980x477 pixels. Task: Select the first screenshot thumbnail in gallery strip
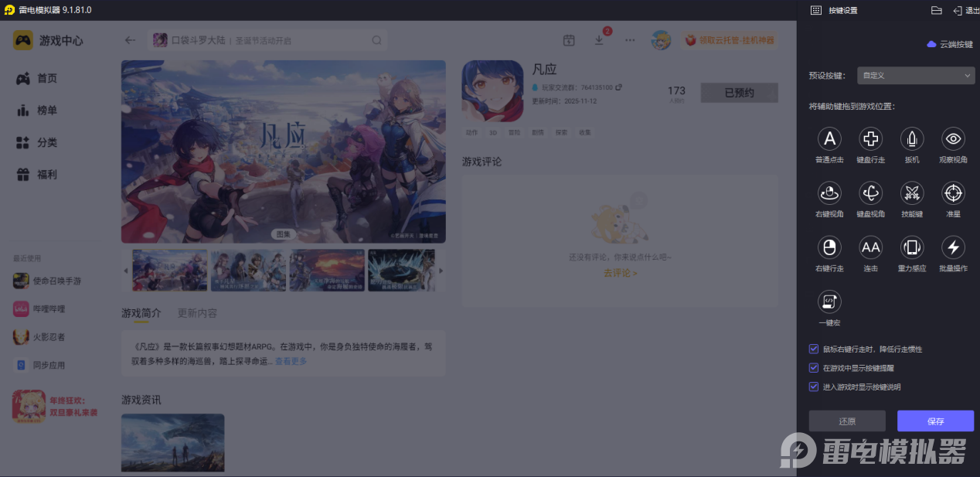170,271
